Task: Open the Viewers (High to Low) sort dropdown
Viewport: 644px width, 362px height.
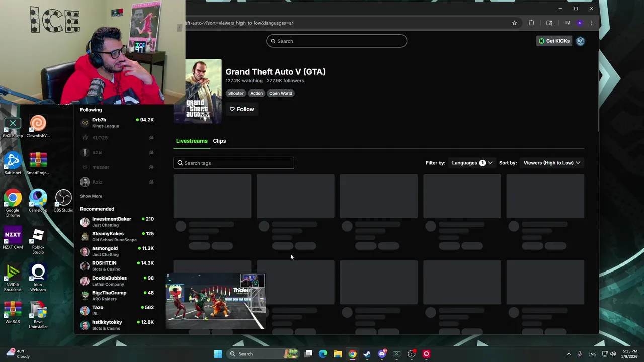Action: coord(552,163)
